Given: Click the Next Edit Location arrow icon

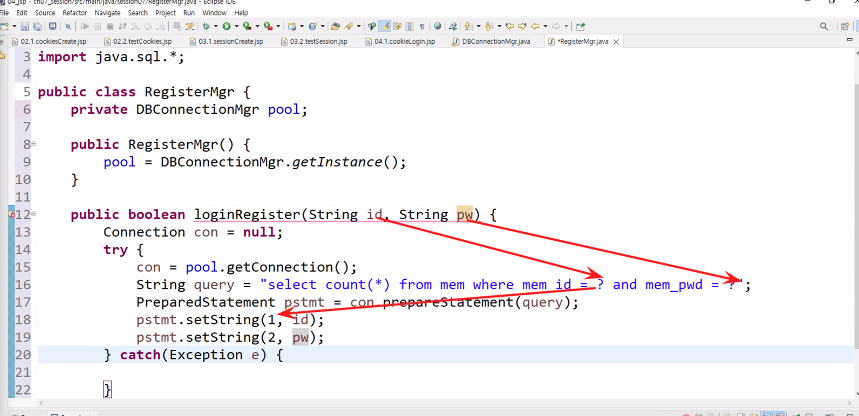Looking at the screenshot, I should [522, 26].
